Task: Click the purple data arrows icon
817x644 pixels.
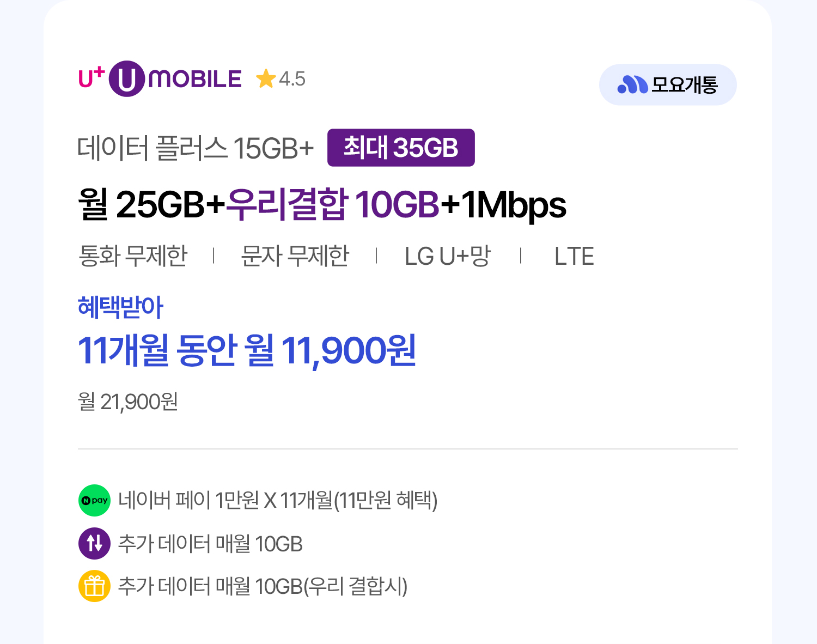Action: coord(94,543)
